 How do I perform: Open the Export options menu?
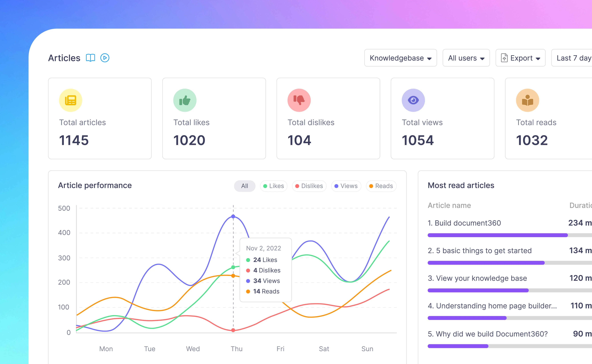pyautogui.click(x=521, y=58)
